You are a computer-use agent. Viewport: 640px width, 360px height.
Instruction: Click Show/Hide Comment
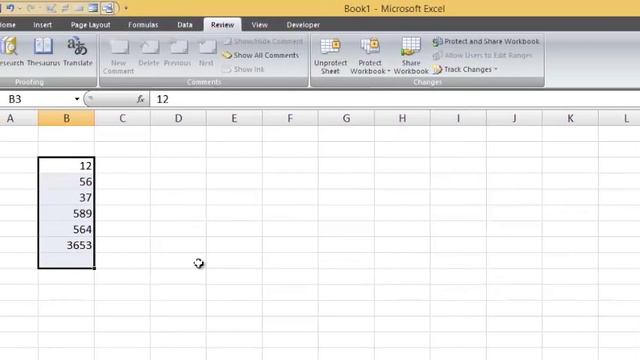tap(263, 41)
